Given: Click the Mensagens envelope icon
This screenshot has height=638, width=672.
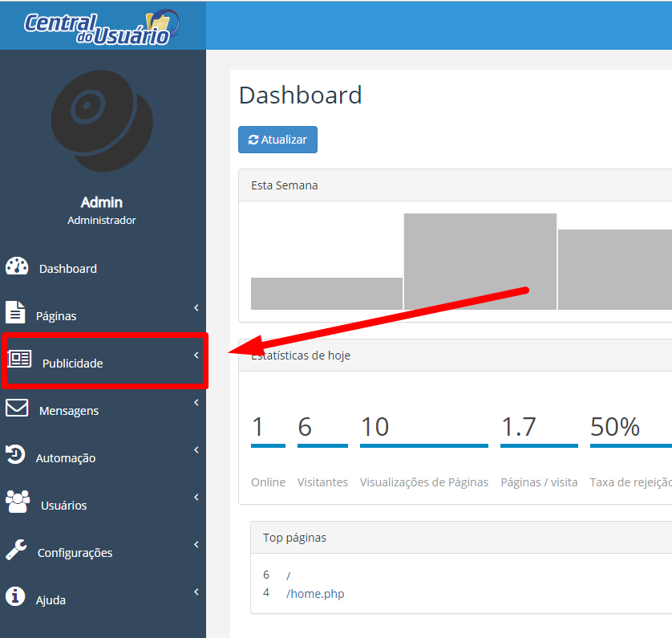Looking at the screenshot, I should click(x=17, y=408).
